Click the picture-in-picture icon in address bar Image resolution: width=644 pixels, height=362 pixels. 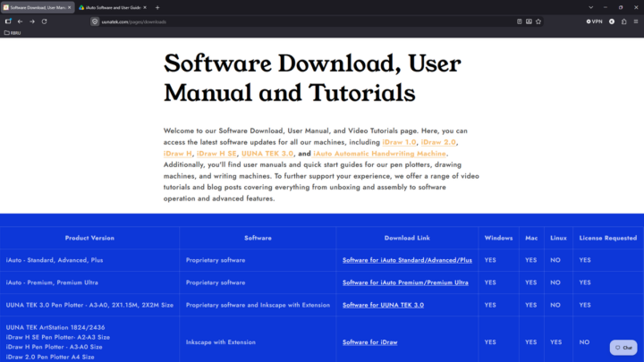pos(529,21)
